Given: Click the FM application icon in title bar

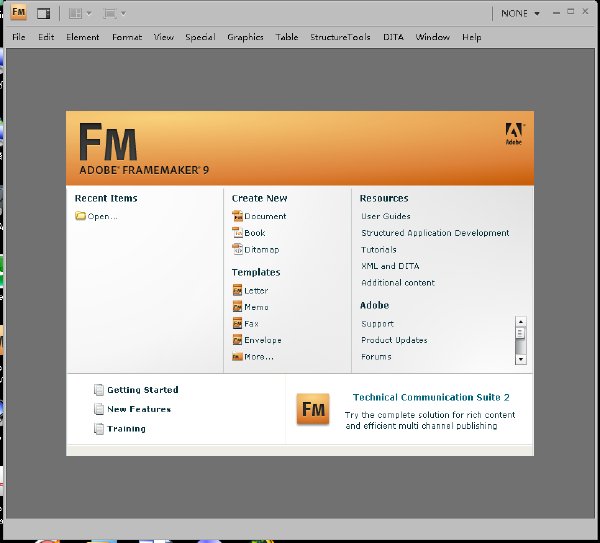Looking at the screenshot, I should click(x=18, y=12).
